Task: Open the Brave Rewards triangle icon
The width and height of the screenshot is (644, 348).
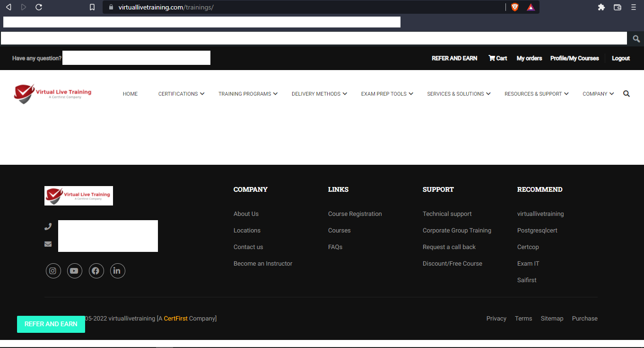Action: click(531, 7)
